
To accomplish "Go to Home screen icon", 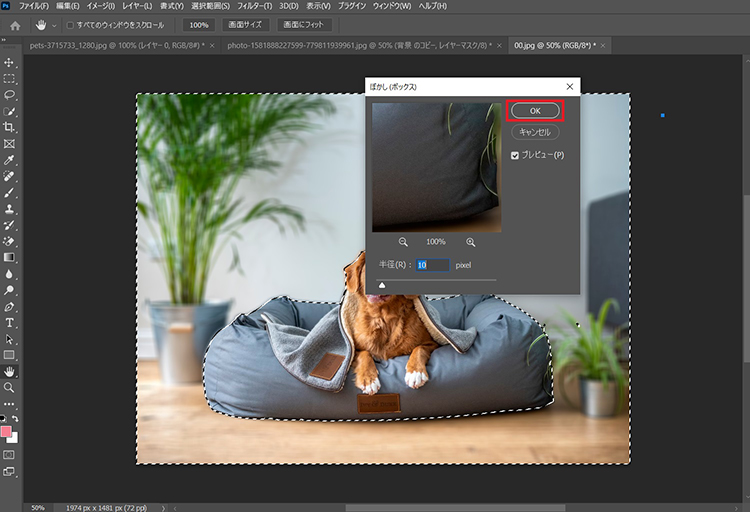I will click(x=15, y=25).
